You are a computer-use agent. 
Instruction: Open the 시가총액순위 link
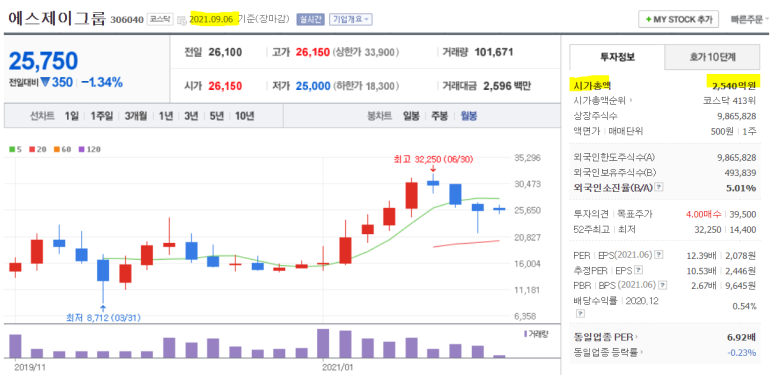pos(603,101)
